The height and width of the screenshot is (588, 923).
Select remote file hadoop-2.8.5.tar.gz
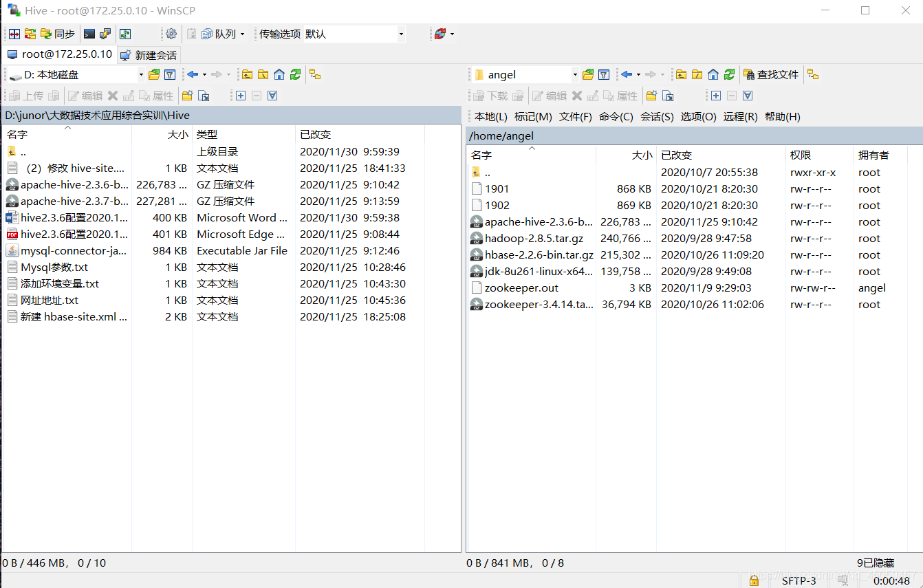click(x=527, y=239)
